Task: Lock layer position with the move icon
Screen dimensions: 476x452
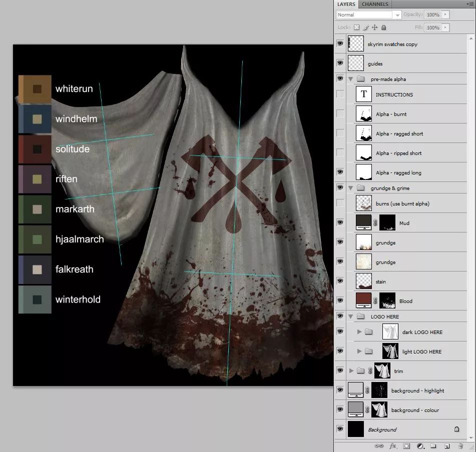Action: coord(375,27)
